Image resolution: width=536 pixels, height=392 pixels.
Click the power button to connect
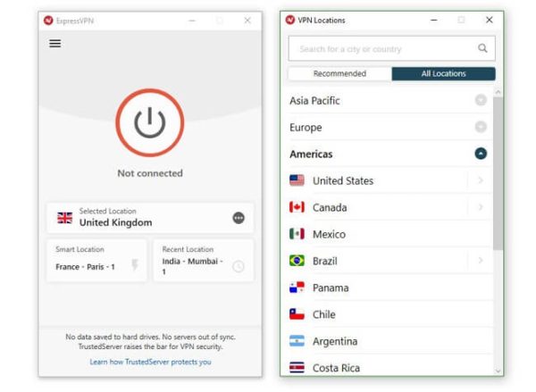click(150, 122)
